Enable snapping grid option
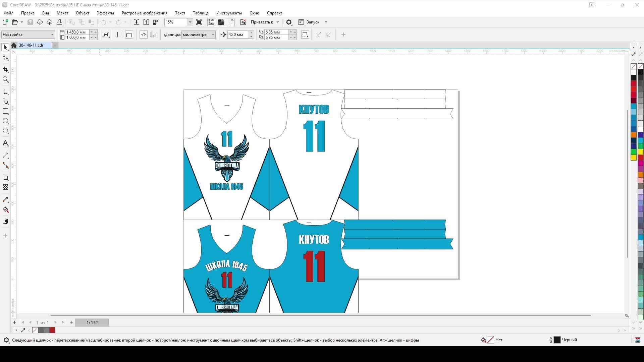This screenshot has width=644, height=362. 221,22
